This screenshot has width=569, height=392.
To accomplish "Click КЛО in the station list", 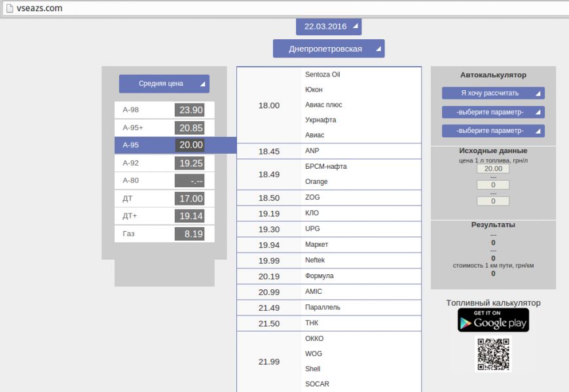I will 312,213.
